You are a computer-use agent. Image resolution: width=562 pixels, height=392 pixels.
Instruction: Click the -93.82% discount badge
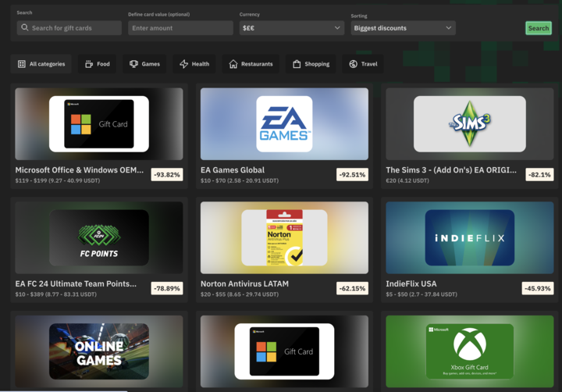(x=167, y=175)
